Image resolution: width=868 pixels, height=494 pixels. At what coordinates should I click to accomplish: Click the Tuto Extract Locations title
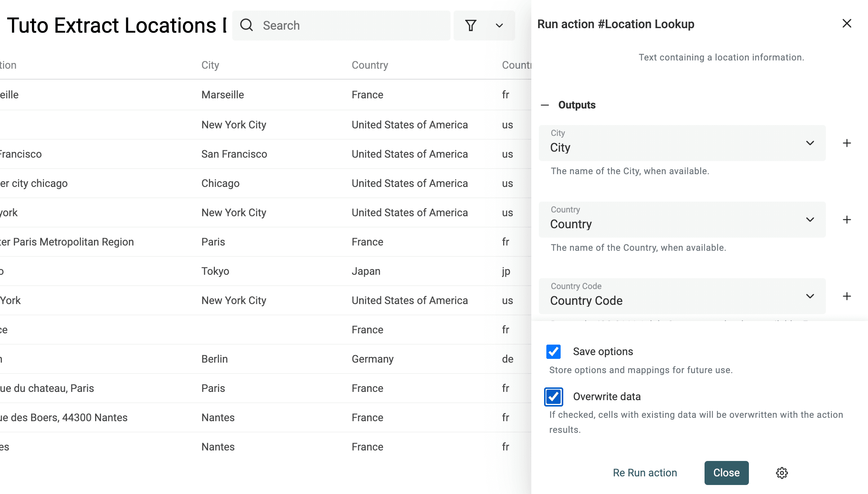[x=116, y=25]
